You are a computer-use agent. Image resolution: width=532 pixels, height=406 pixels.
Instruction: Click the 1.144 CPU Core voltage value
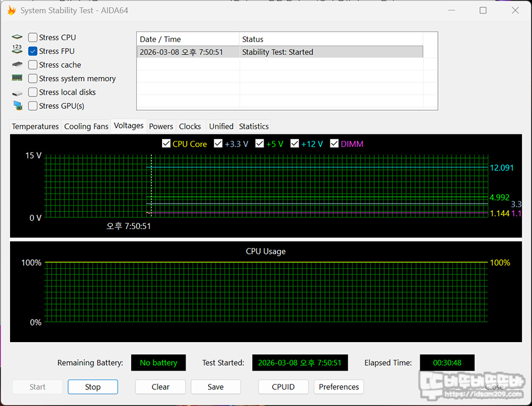pos(499,214)
